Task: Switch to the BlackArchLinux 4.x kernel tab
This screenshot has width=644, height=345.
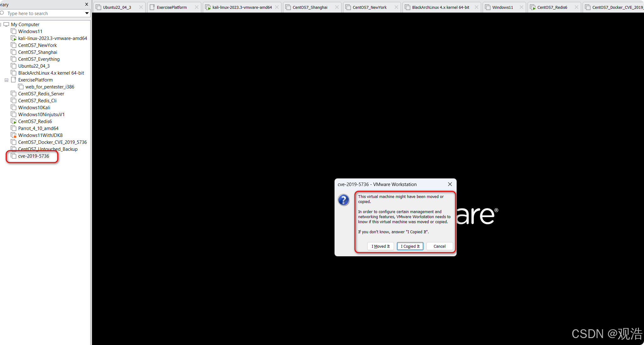Action: [440, 7]
